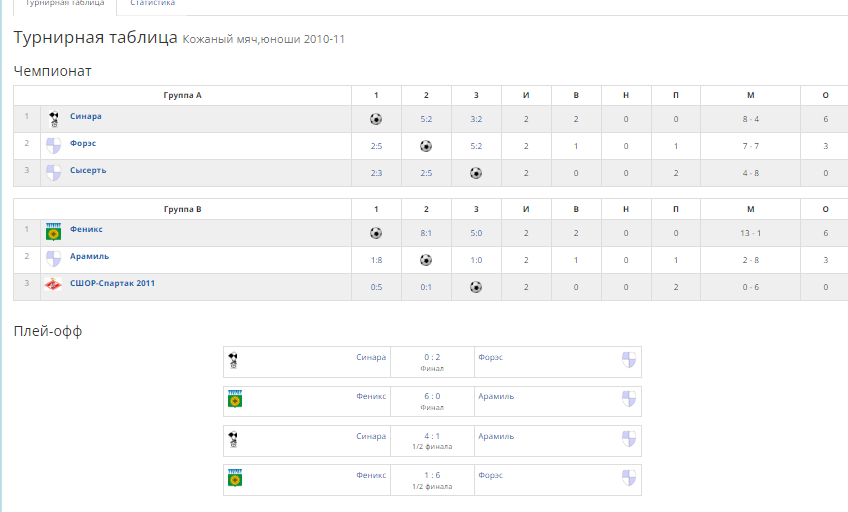Open the 5:2 score in Синара row

[x=426, y=119]
